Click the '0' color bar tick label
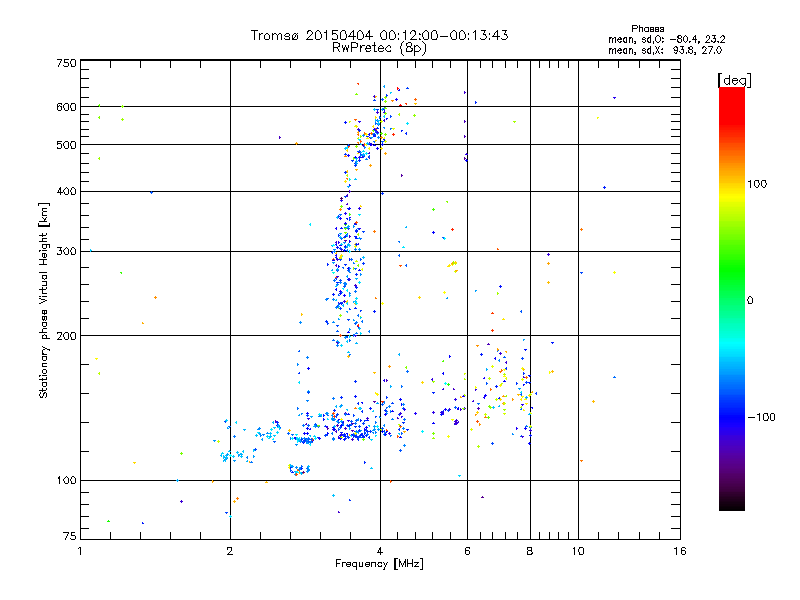Viewport: 800px width, 600px height. (750, 301)
